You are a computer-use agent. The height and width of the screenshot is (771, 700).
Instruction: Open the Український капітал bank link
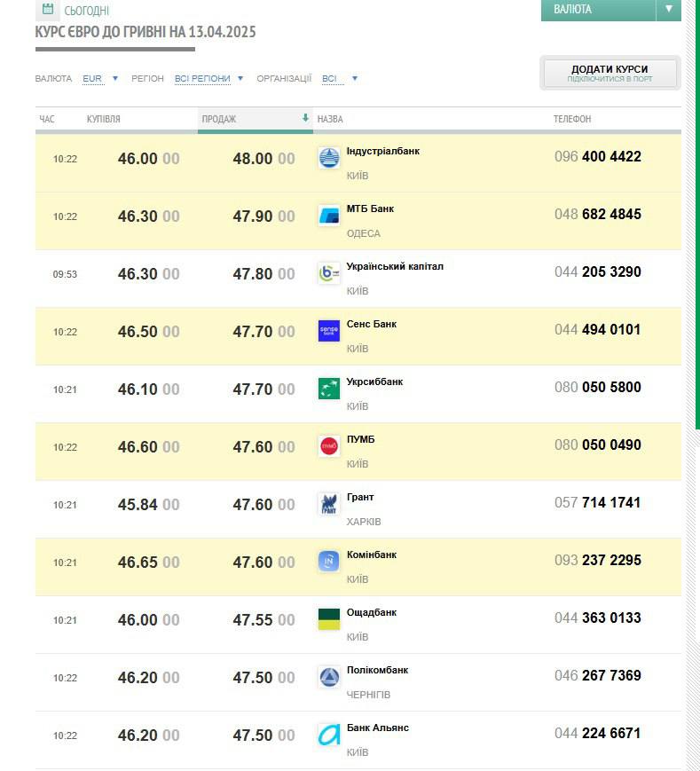[x=395, y=266]
